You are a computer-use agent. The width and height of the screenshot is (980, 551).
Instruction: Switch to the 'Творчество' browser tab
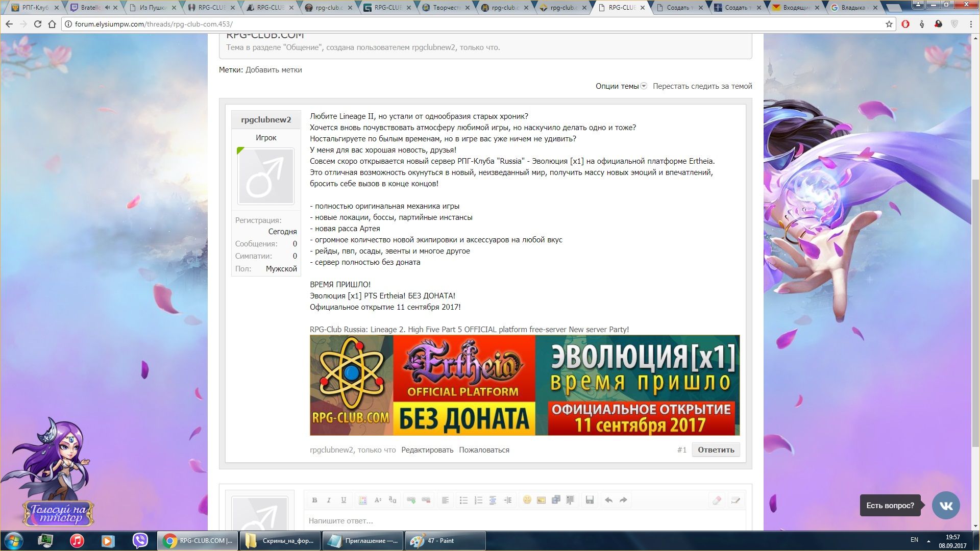(x=446, y=8)
